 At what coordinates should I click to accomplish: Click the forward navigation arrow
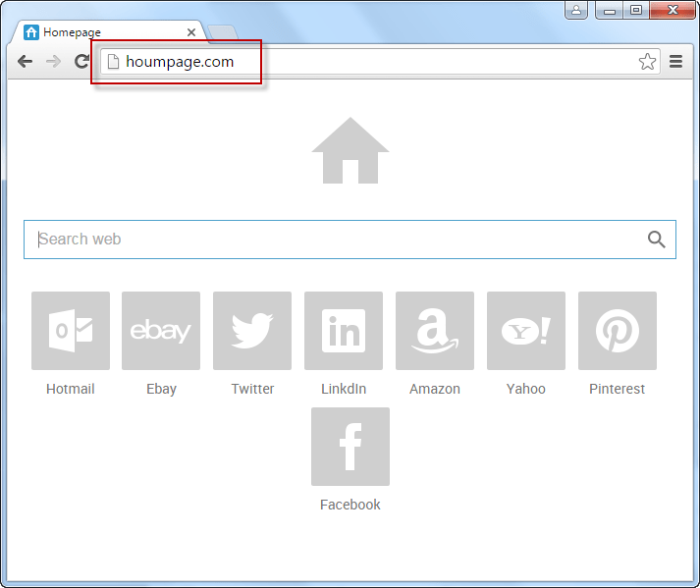54,61
